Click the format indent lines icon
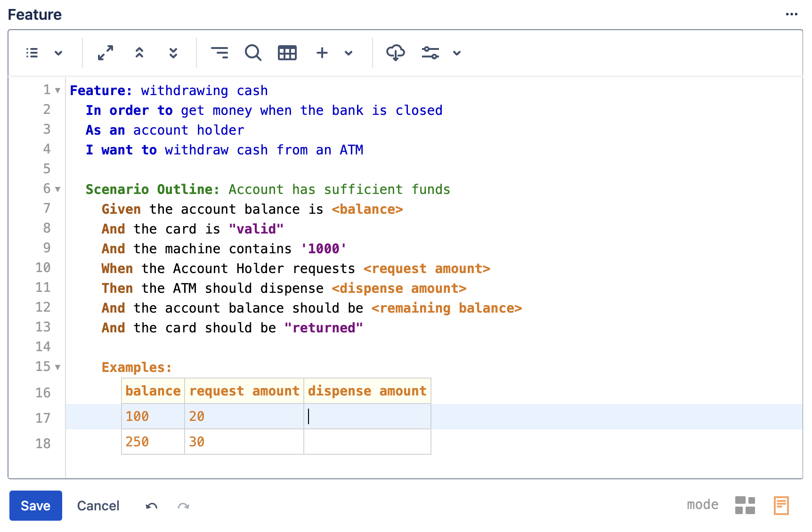The height and width of the screenshot is (532, 812). tap(219, 53)
